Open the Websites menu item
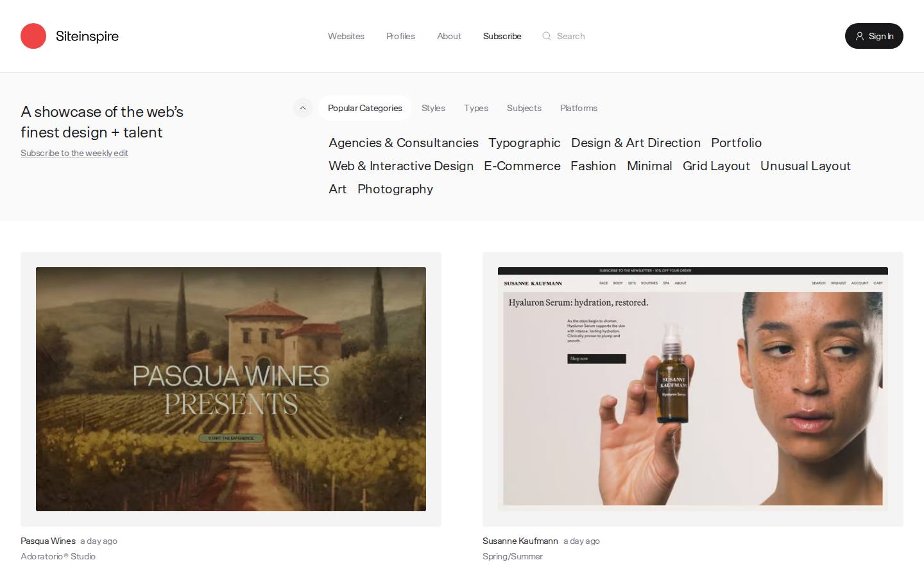 pos(346,36)
